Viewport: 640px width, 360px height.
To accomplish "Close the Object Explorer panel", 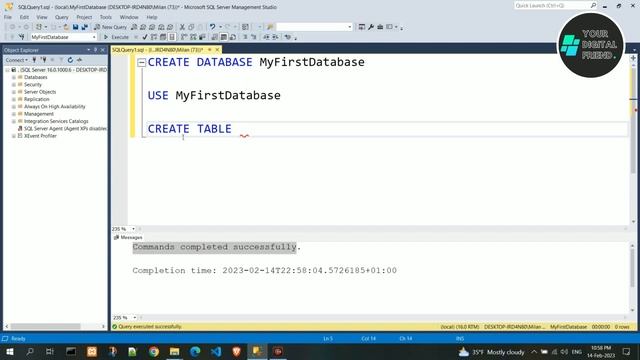I will point(103,50).
